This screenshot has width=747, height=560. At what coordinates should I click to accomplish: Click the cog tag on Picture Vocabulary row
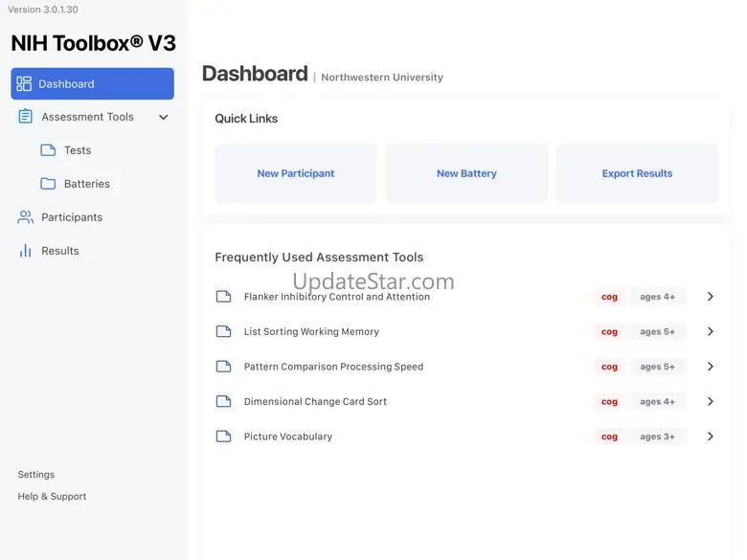(x=609, y=437)
